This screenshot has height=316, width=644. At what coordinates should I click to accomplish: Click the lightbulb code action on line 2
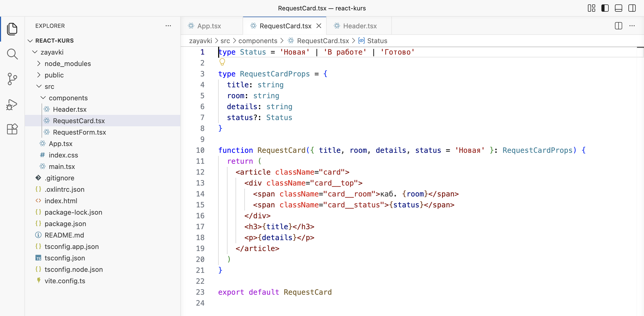click(x=222, y=62)
